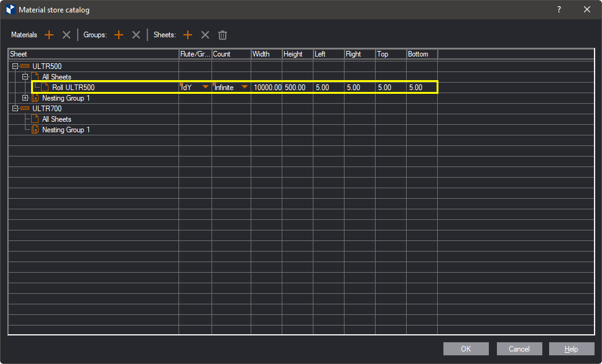Add a new group with plus icon
This screenshot has height=364, width=602.
tap(119, 35)
